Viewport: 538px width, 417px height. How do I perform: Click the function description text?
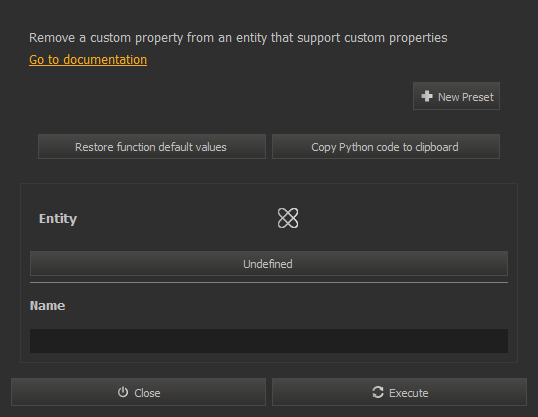pos(238,38)
